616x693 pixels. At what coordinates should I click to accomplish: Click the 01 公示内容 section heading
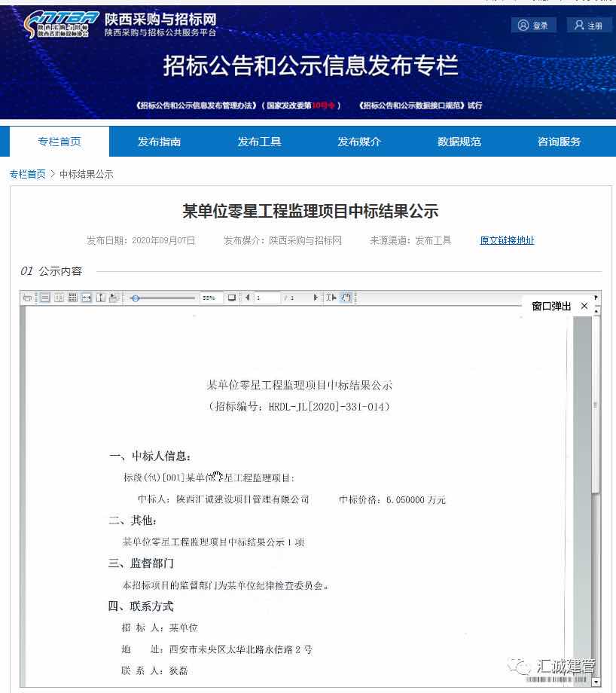(x=51, y=271)
